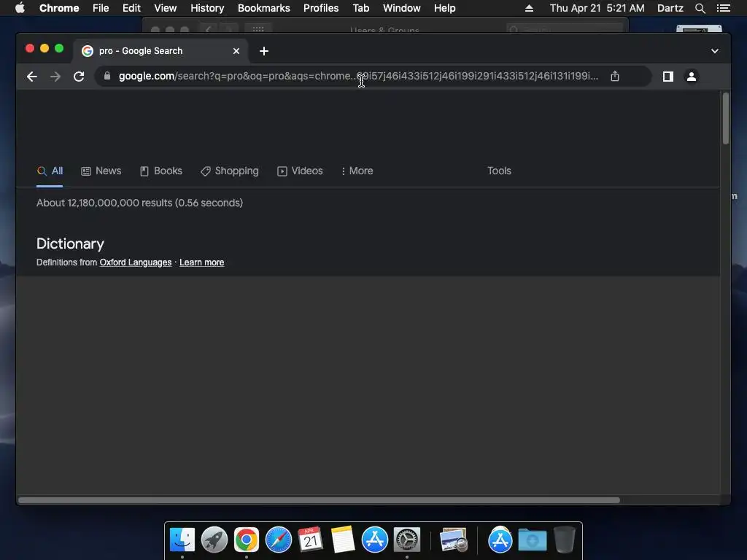Open the Apple menu
This screenshot has width=747, height=560.
pyautogui.click(x=20, y=8)
